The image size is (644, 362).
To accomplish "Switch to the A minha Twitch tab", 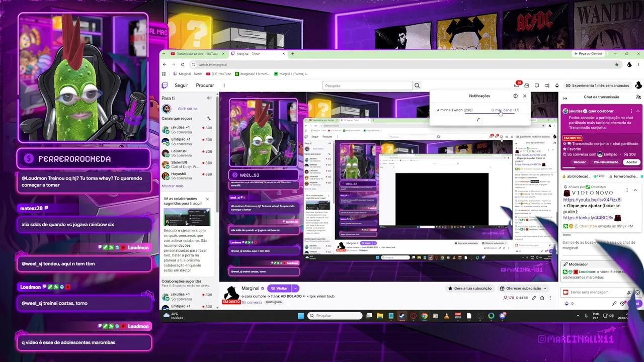I will 454,110.
